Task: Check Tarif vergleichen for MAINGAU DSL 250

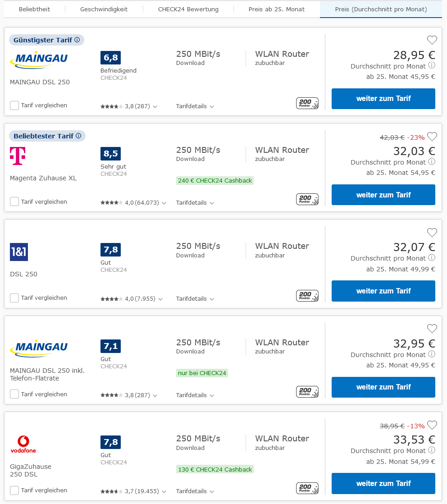Action: pos(14,105)
